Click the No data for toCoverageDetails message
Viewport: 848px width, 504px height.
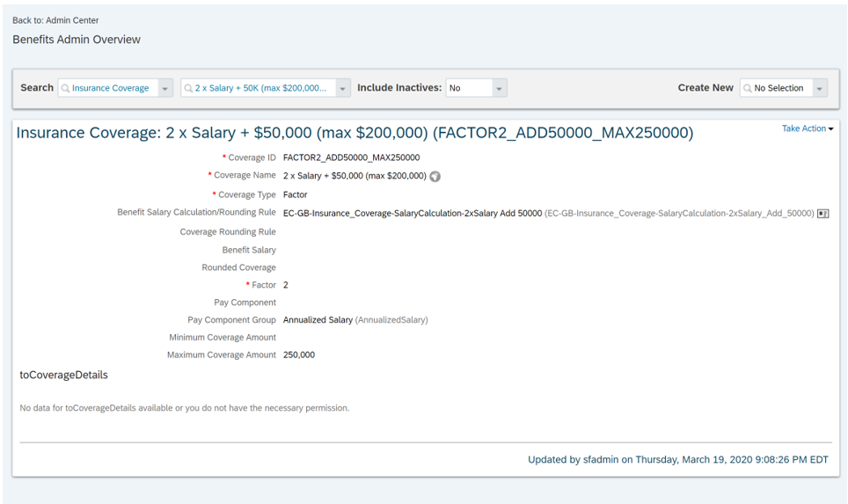185,408
